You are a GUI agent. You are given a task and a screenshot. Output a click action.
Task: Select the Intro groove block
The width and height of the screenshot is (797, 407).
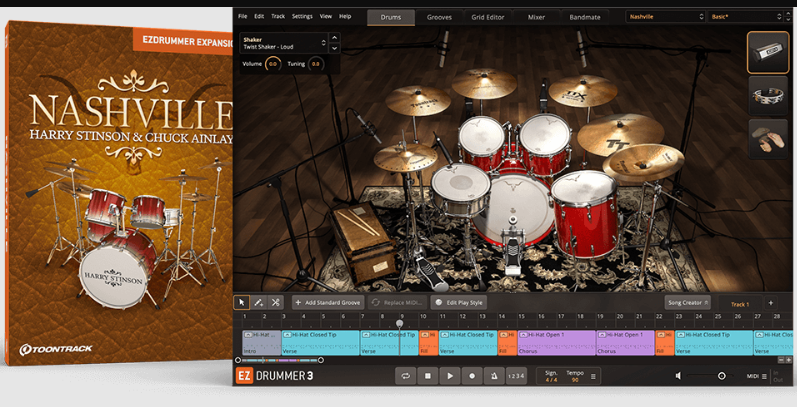pyautogui.click(x=262, y=343)
